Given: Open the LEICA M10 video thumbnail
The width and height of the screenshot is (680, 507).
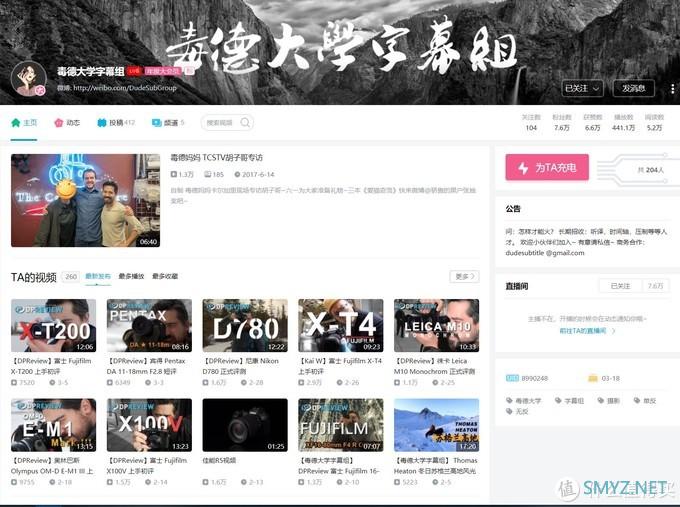Looking at the screenshot, I should [x=436, y=325].
